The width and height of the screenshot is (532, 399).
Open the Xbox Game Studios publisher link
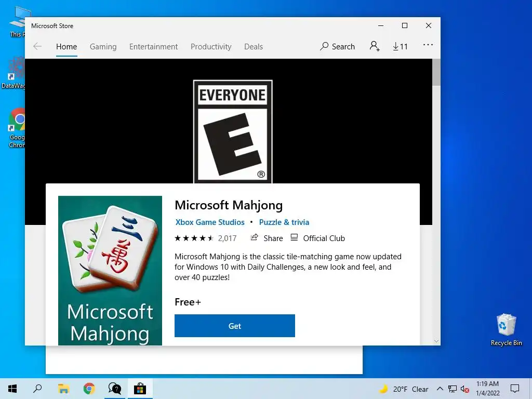coord(210,222)
